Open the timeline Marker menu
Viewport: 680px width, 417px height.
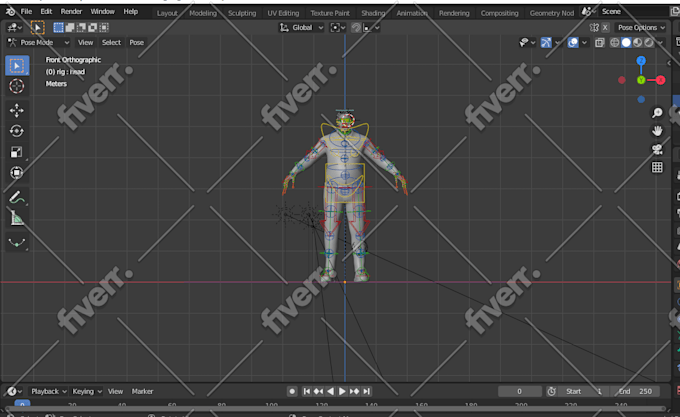click(x=142, y=391)
